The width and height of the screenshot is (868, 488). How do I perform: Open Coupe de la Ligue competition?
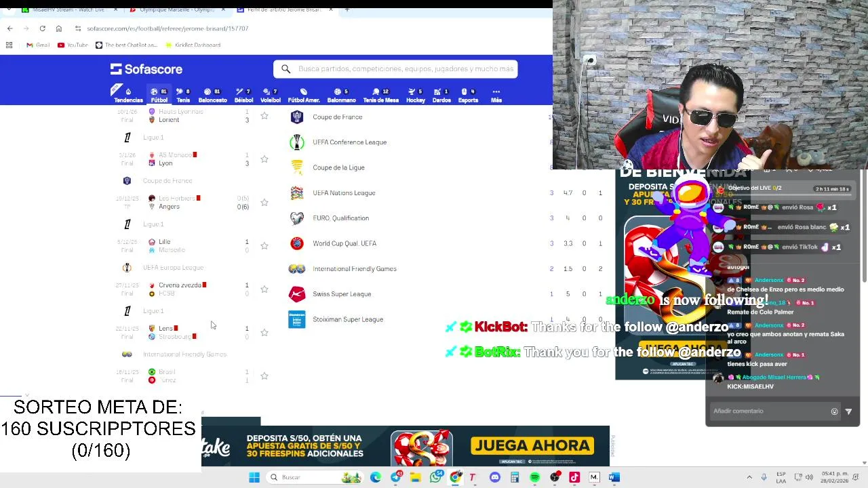pyautogui.click(x=420, y=167)
